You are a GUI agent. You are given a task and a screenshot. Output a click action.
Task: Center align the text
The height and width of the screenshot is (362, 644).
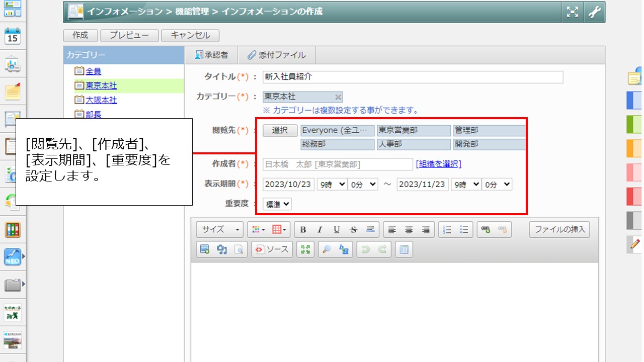[x=409, y=230]
